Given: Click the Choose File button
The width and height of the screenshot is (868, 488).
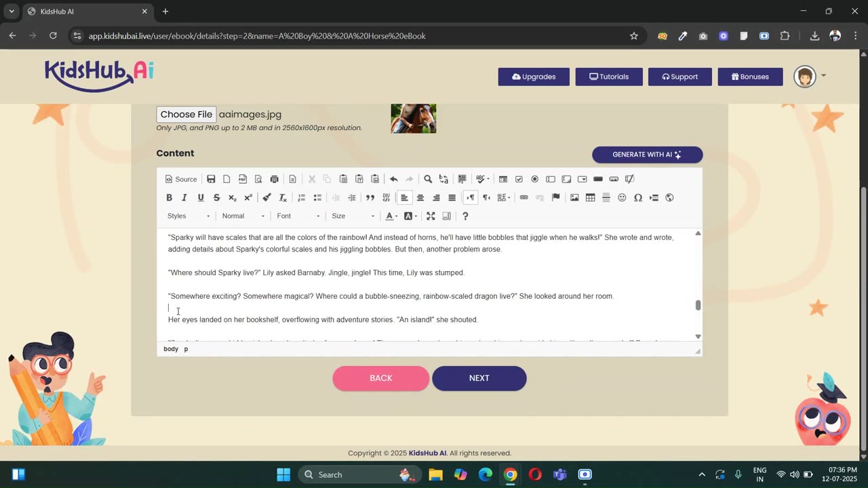Looking at the screenshot, I should pyautogui.click(x=186, y=115).
